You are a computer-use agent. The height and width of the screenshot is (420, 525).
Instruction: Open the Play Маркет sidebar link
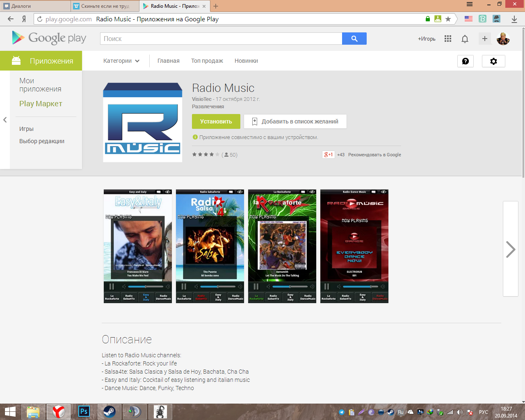[41, 104]
